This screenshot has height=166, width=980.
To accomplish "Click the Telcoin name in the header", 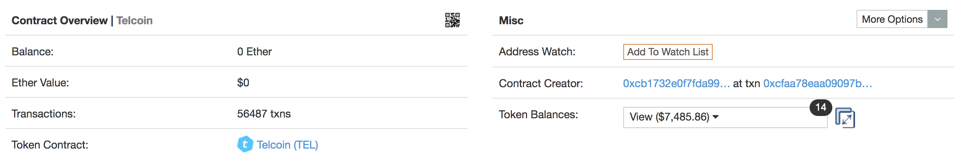I will click(134, 20).
